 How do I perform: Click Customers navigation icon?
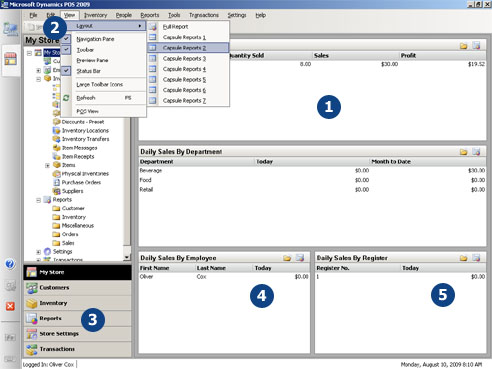tap(32, 288)
